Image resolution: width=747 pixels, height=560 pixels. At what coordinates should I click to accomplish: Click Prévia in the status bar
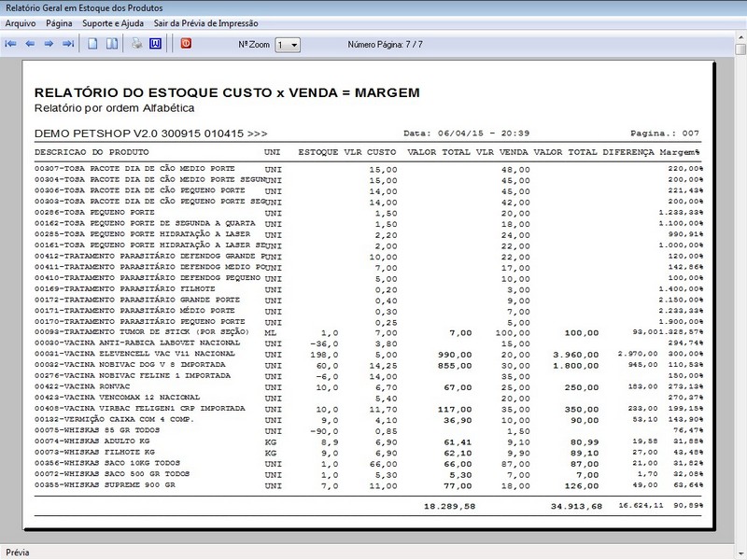[18, 553]
